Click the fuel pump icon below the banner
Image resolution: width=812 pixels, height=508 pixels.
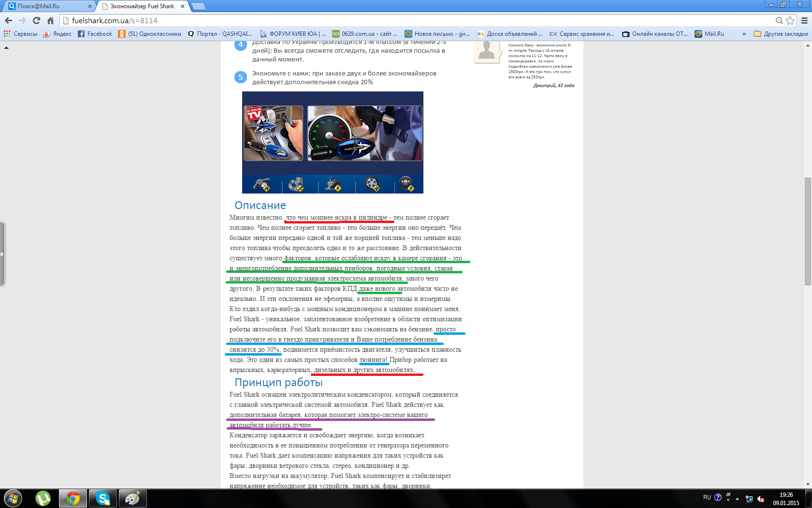261,184
